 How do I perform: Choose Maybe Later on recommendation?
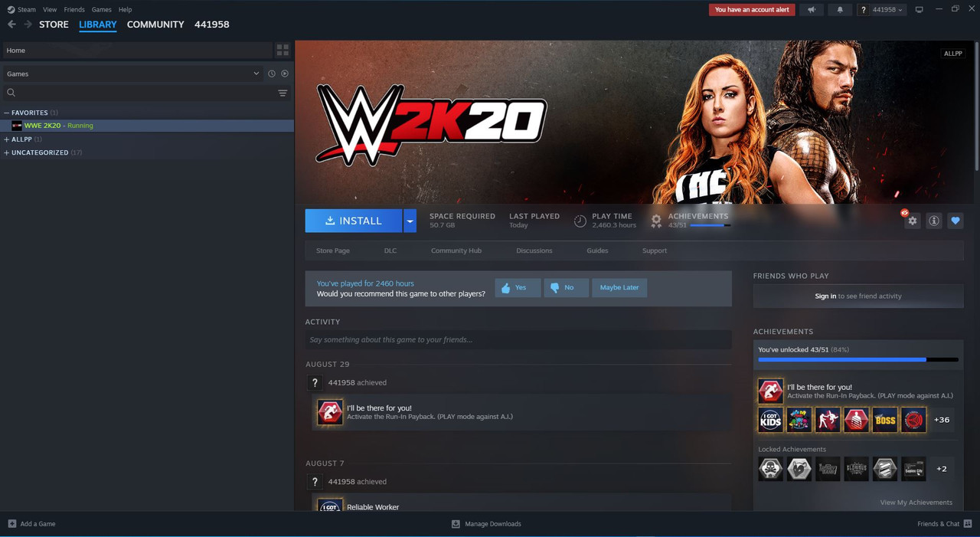pyautogui.click(x=619, y=287)
